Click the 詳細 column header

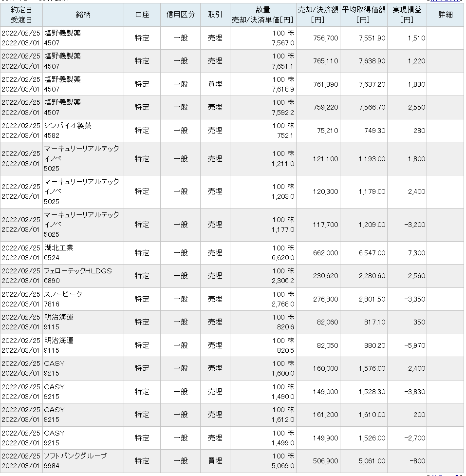(446, 15)
